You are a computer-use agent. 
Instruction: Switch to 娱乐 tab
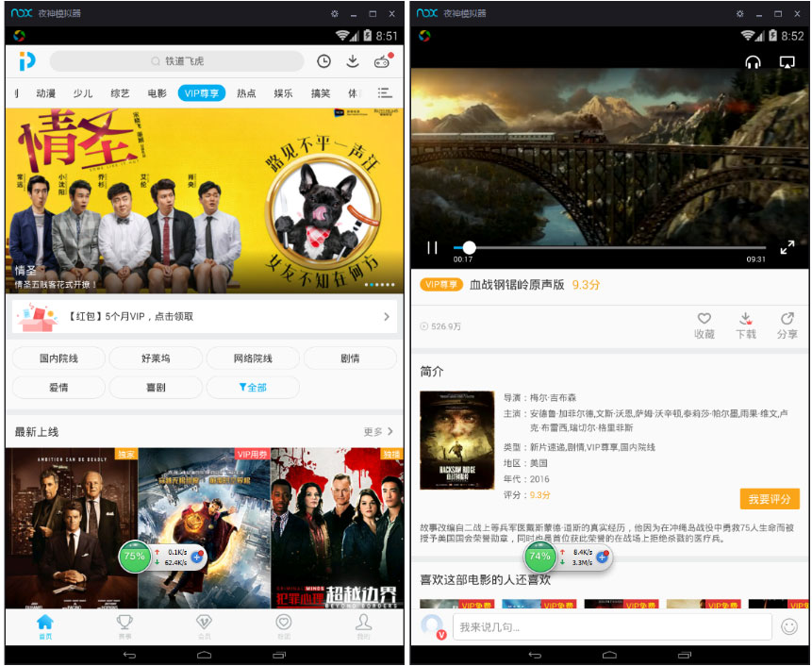coord(283,93)
